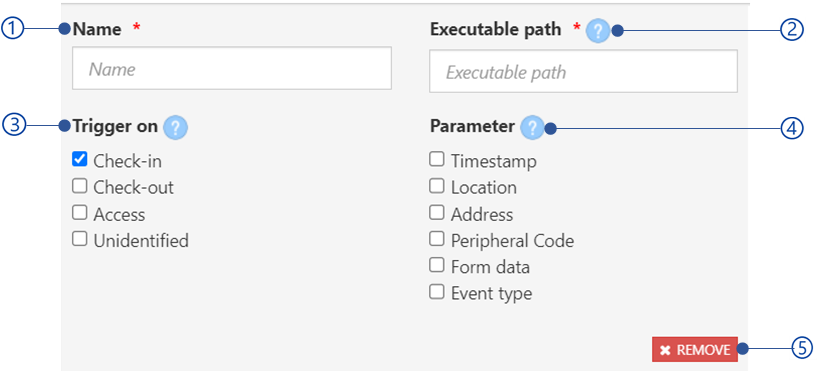Click into the Executable path field
Screen dimensions: 817x371
(x=584, y=71)
